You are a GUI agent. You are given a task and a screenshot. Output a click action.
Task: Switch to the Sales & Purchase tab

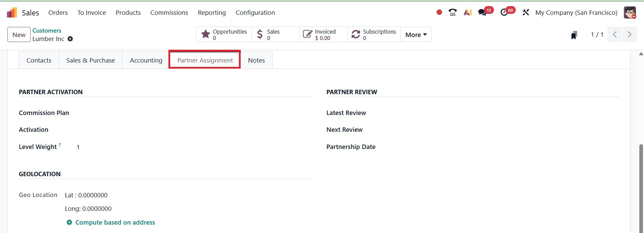pyautogui.click(x=90, y=60)
